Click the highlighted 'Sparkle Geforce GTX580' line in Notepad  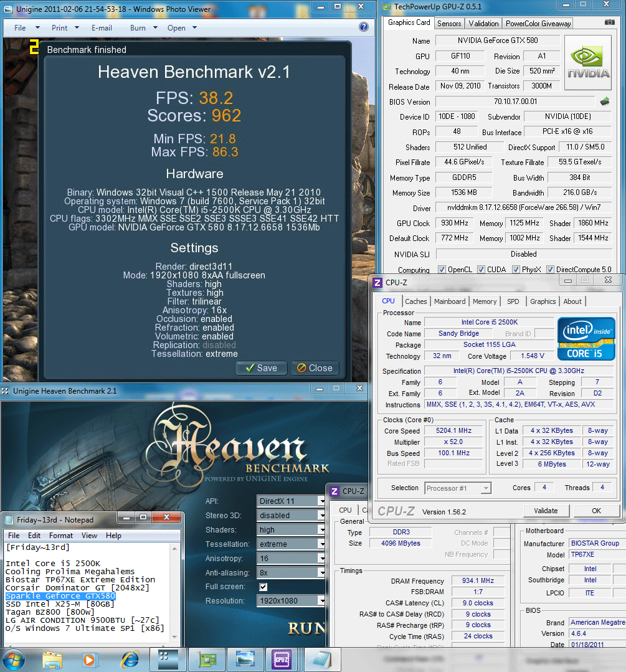[x=60, y=596]
